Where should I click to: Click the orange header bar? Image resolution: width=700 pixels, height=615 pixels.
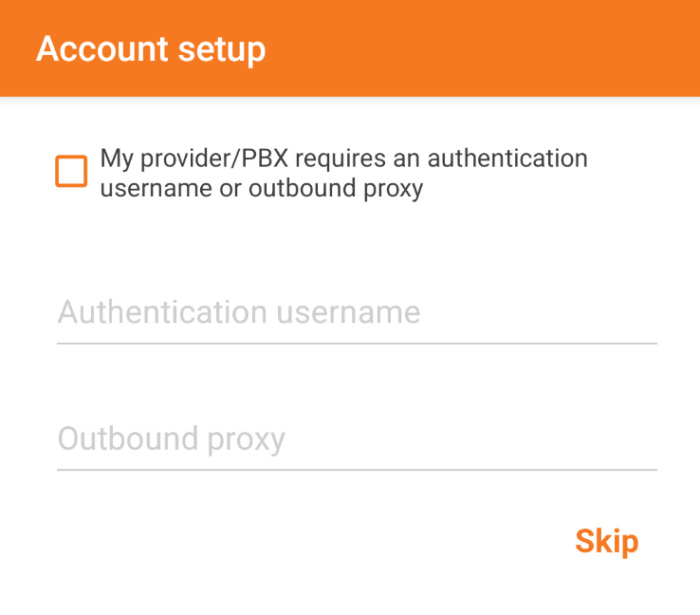coord(474,49)
